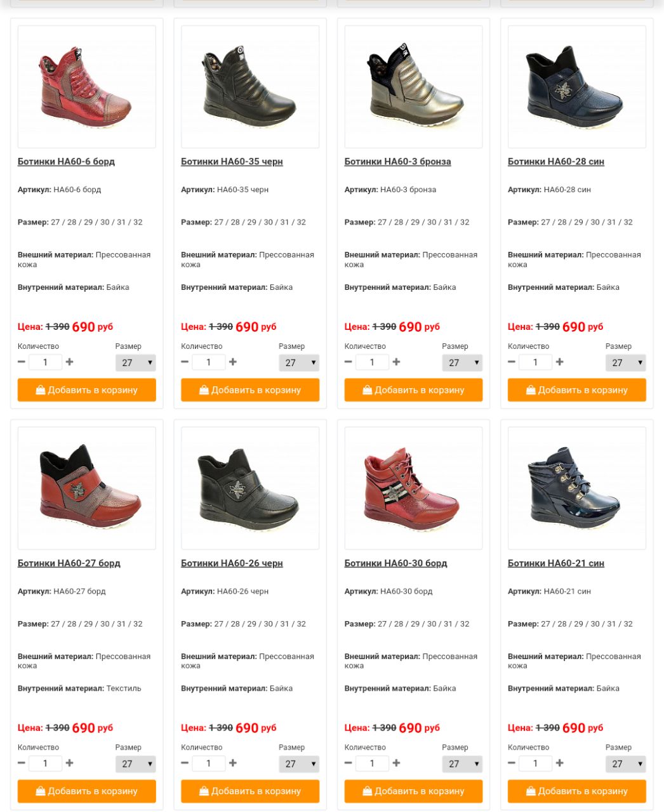Increase quantity for Ботинки НА60-27 борд
Viewport: 664px width, 812px height.
69,763
